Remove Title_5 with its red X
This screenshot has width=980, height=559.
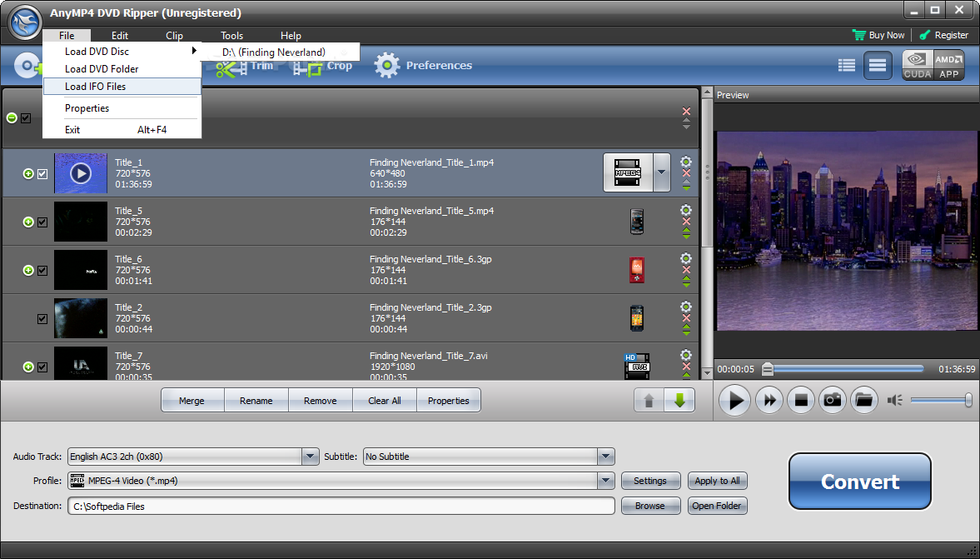point(686,222)
